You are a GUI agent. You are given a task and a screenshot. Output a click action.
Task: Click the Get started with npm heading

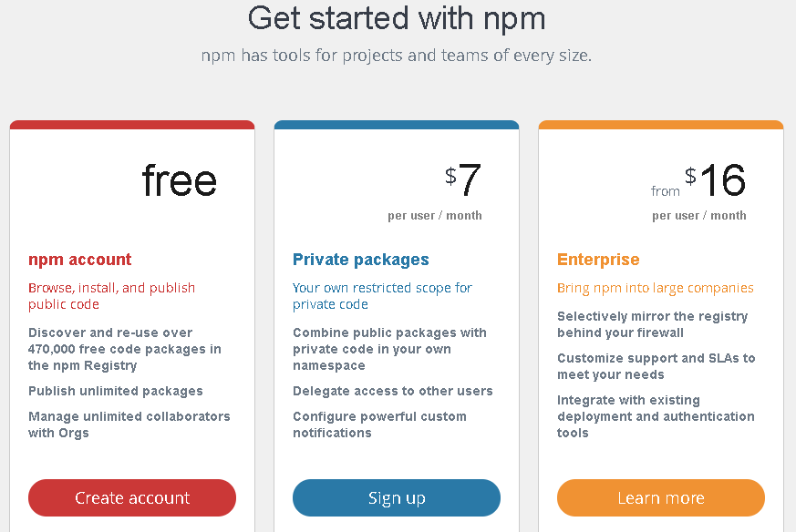click(397, 18)
